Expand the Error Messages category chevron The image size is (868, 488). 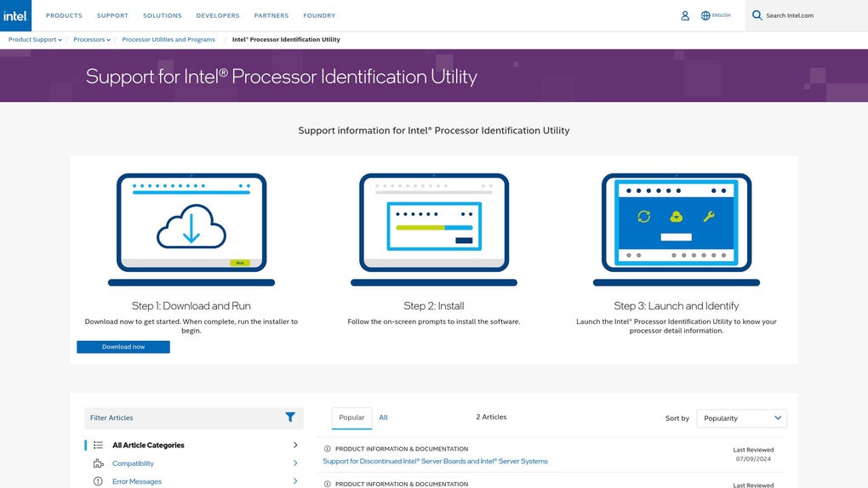coord(295,481)
